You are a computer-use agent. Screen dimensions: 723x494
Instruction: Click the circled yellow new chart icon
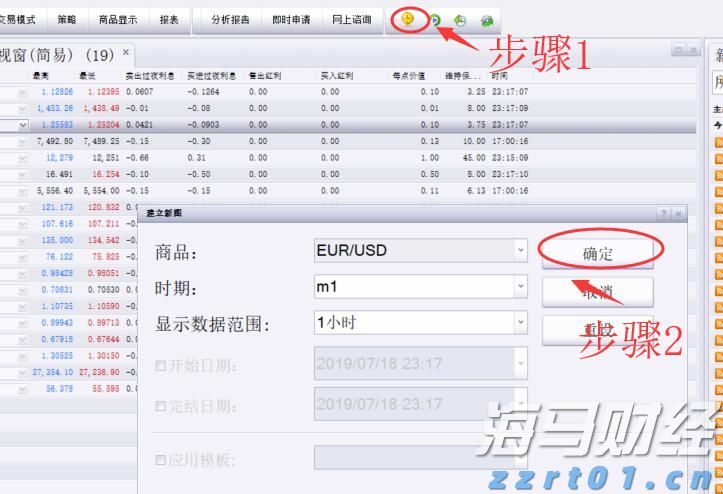[x=408, y=19]
